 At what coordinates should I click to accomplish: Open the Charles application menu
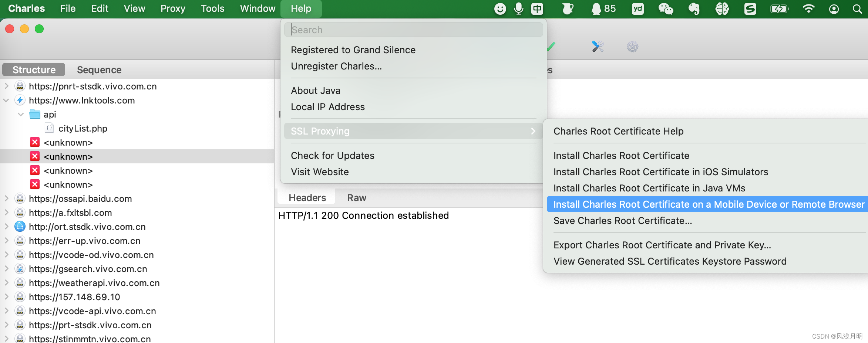point(26,9)
